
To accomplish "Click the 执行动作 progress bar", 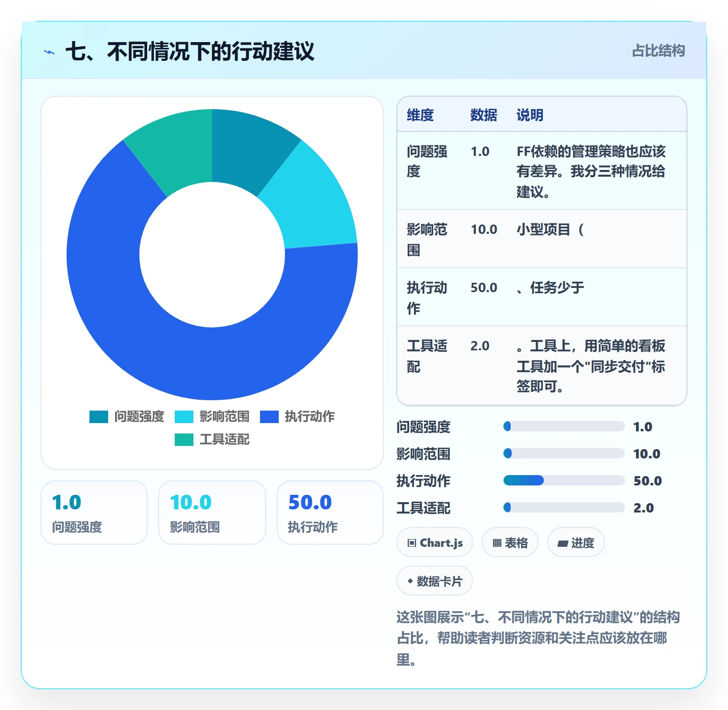I will tap(564, 480).
